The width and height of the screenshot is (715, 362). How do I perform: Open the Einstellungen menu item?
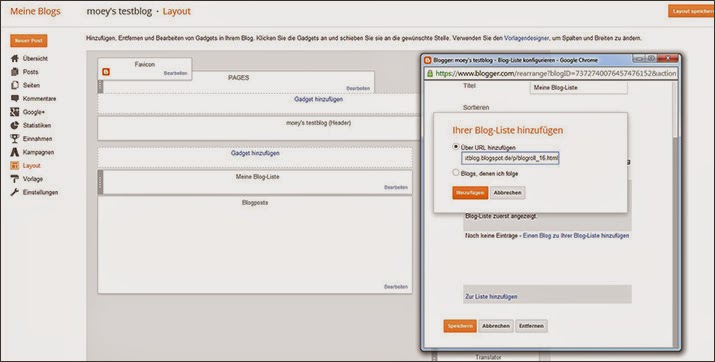(40, 192)
